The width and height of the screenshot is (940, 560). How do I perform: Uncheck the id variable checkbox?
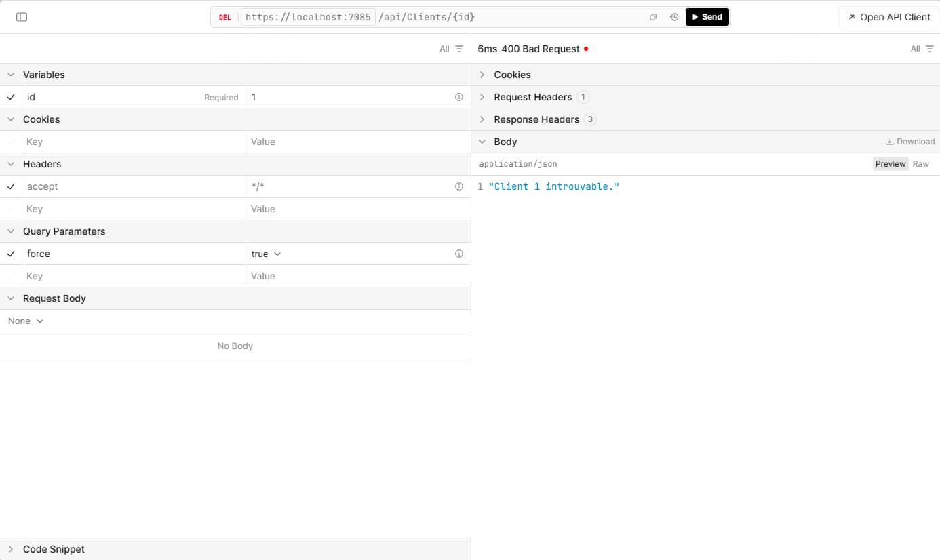click(11, 97)
